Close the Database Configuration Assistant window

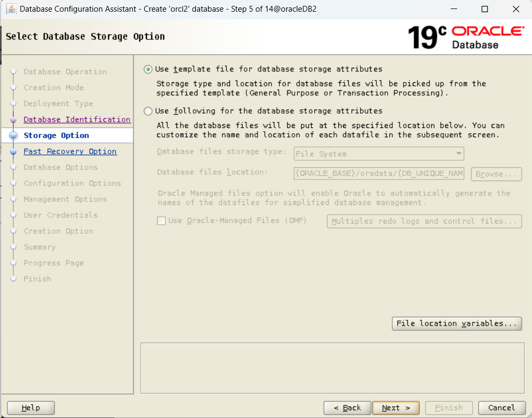point(516,9)
